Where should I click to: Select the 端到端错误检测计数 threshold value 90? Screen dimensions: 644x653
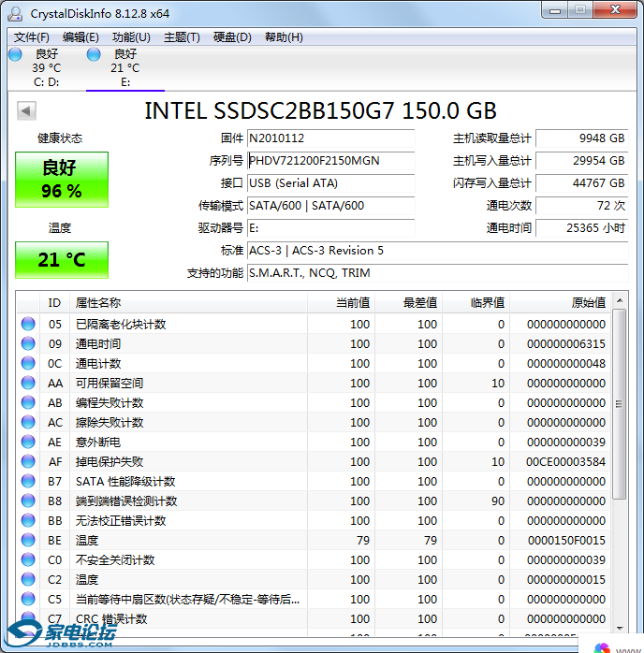(x=498, y=501)
